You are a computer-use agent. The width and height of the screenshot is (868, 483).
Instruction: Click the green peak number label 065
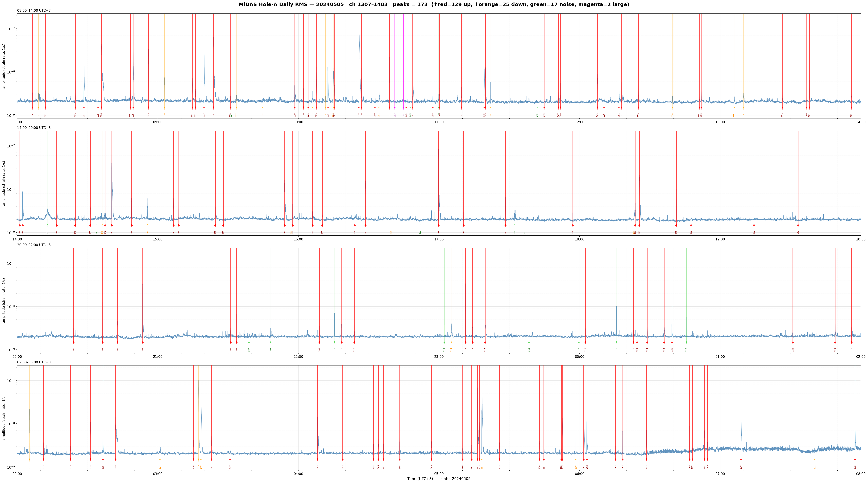tap(48, 232)
